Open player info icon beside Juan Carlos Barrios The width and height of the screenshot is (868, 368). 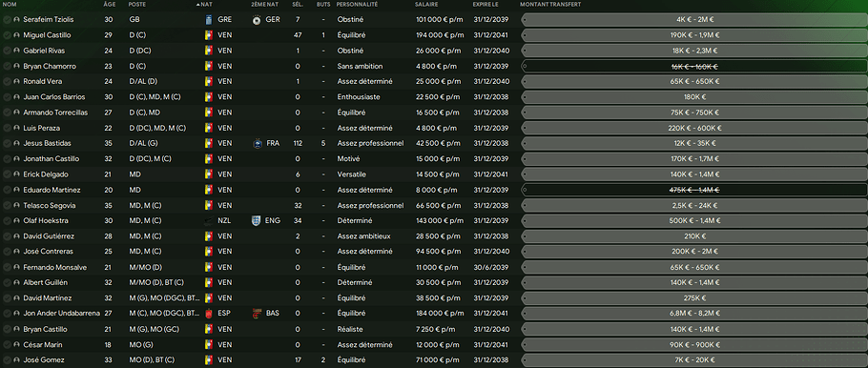[x=16, y=97]
